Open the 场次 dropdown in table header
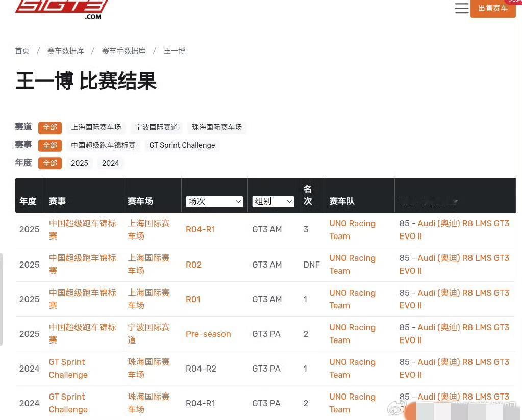This screenshot has width=522, height=420. [214, 201]
